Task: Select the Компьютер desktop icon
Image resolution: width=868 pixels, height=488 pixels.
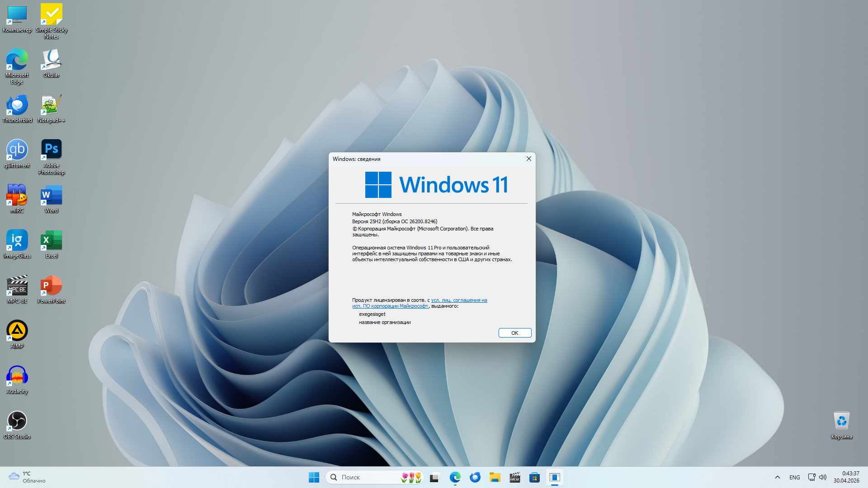Action: click(17, 19)
